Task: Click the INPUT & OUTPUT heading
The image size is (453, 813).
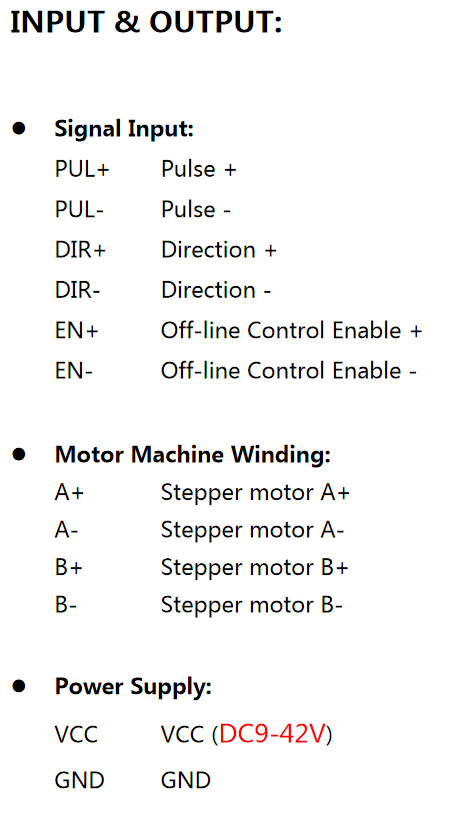Action: coord(146,23)
